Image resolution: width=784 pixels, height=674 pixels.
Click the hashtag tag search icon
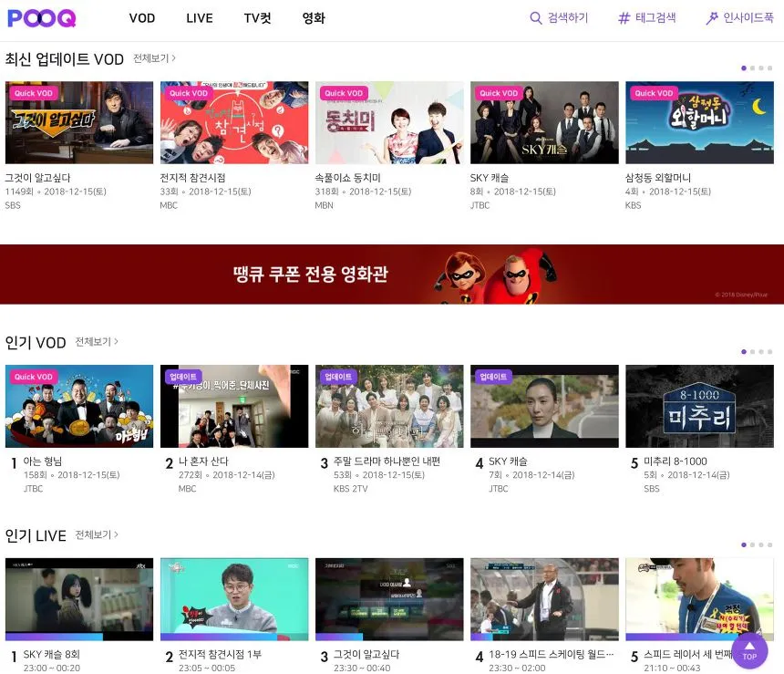coord(624,18)
